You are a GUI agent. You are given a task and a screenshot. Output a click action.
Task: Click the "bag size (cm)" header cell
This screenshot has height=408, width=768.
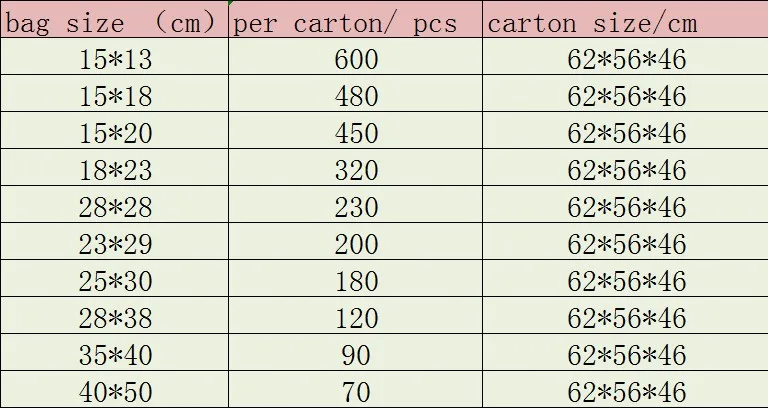[113, 23]
